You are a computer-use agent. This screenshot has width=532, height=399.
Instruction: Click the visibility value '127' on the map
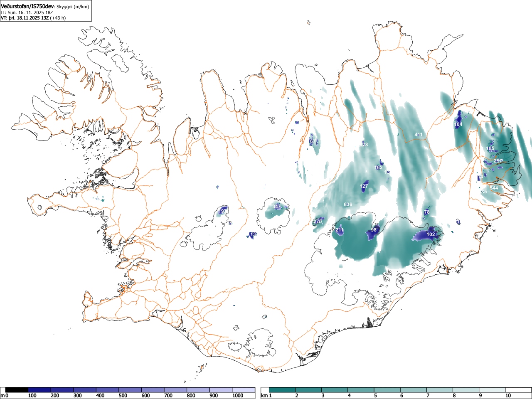[x=364, y=186]
